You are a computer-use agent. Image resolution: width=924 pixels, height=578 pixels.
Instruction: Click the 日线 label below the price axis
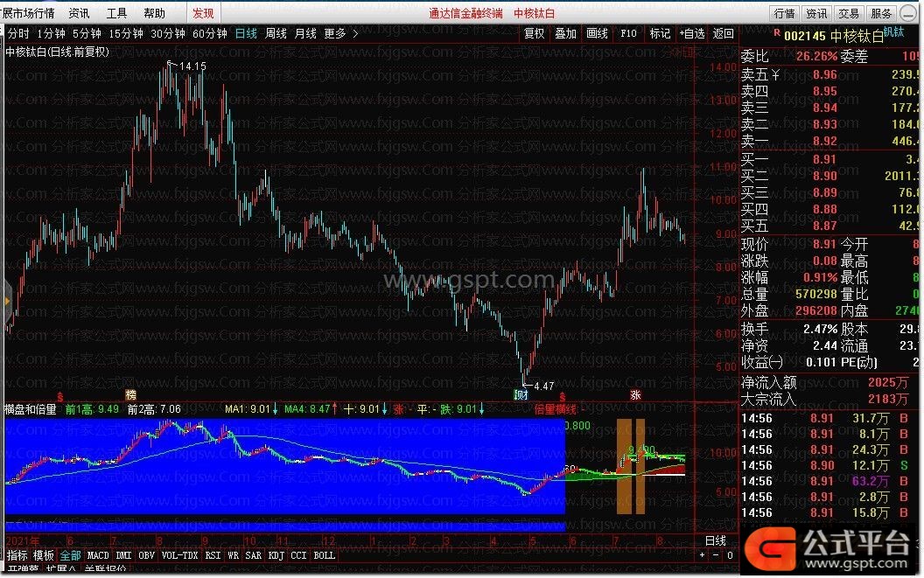coord(716,540)
